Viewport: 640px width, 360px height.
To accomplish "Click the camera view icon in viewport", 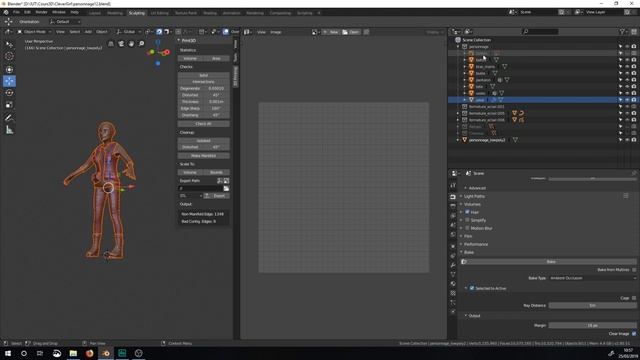I will 121,44.
